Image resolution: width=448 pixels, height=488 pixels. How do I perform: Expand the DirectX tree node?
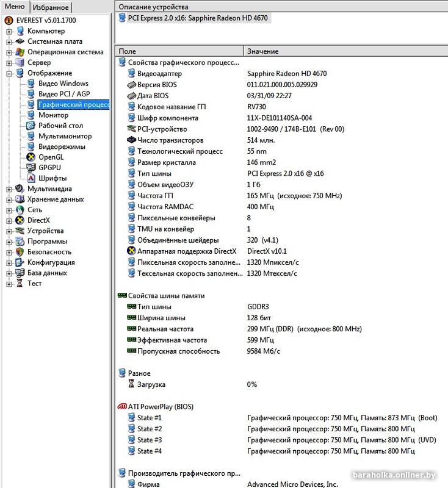tap(9, 221)
